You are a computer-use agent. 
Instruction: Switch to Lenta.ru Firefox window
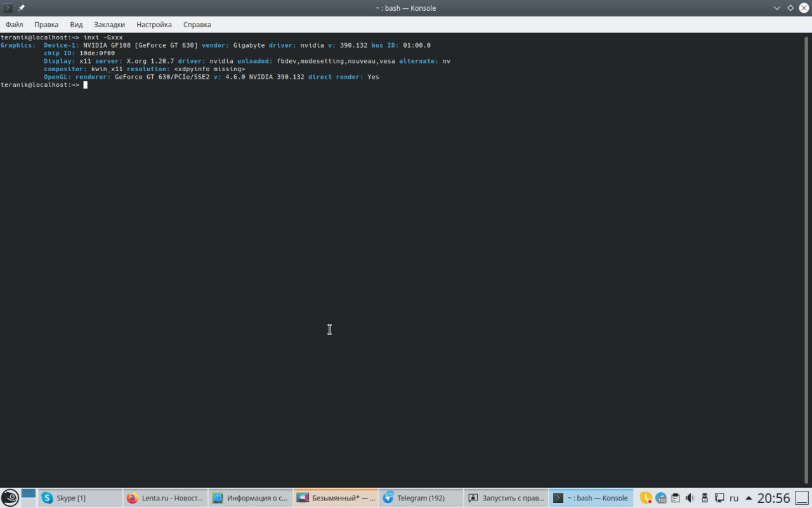click(x=166, y=498)
